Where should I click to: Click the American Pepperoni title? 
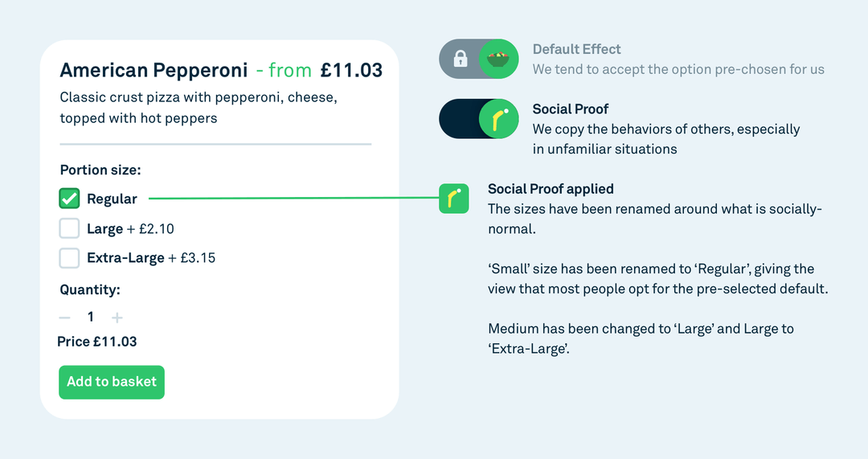click(154, 71)
